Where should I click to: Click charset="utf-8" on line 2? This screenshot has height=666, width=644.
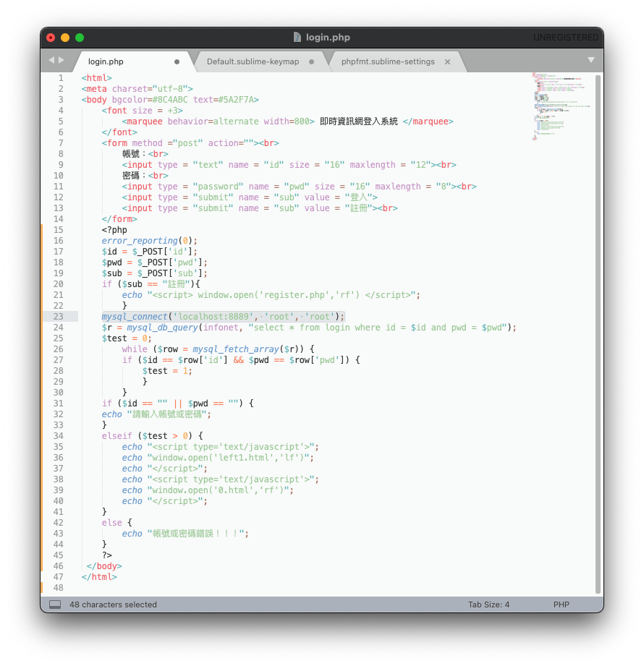[150, 89]
